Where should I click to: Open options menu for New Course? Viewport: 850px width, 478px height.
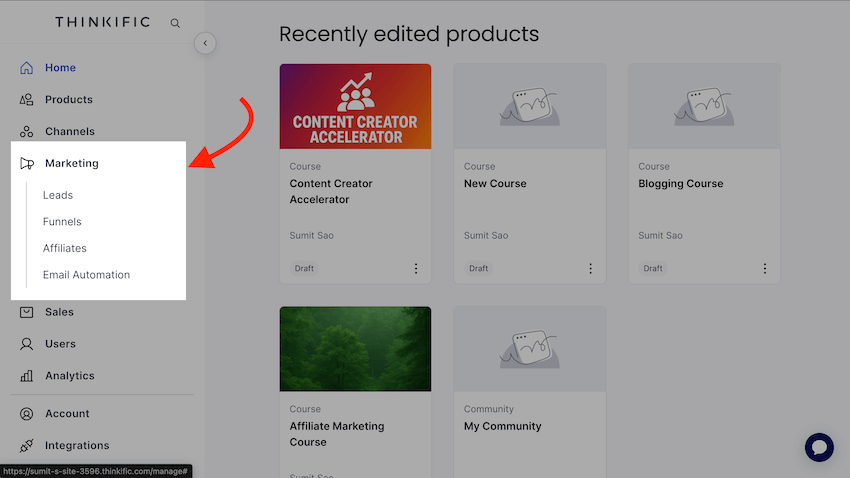590,268
